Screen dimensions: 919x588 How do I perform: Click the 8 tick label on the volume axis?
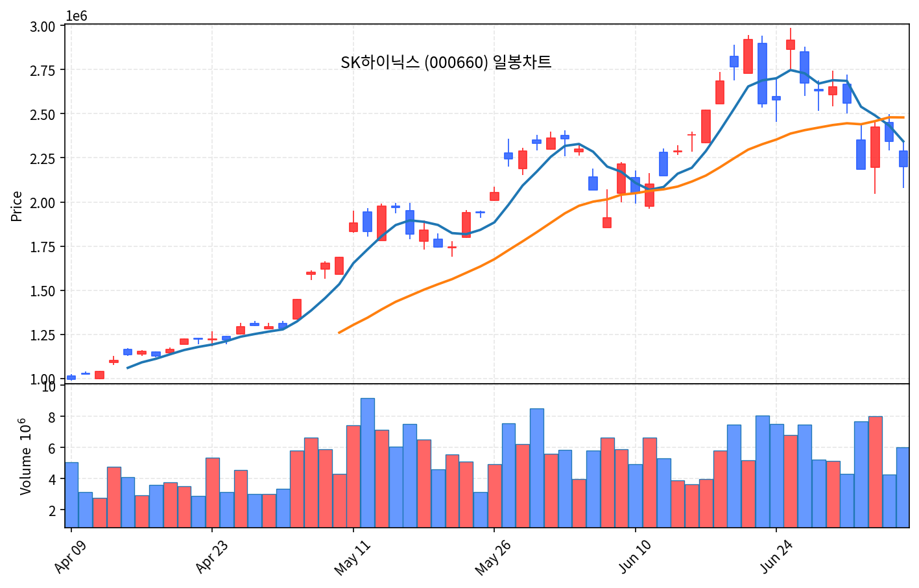click(x=53, y=417)
